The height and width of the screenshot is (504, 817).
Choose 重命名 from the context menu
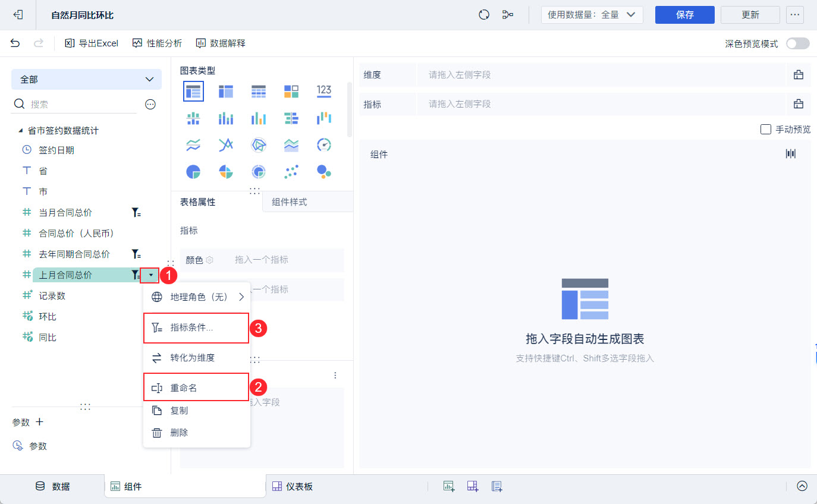coord(196,388)
